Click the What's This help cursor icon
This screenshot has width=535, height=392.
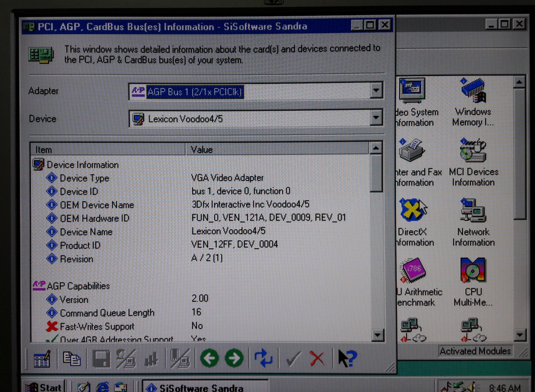click(x=347, y=358)
